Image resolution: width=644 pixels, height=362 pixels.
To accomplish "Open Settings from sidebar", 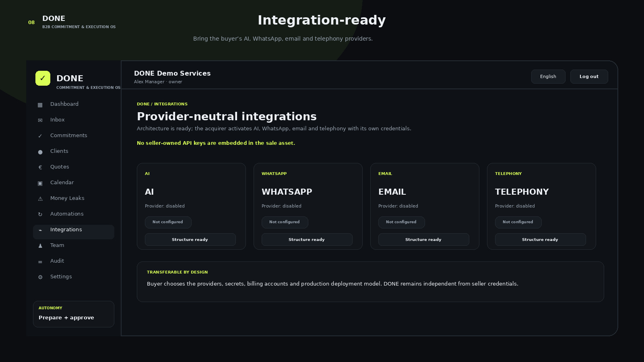I will click(74, 277).
